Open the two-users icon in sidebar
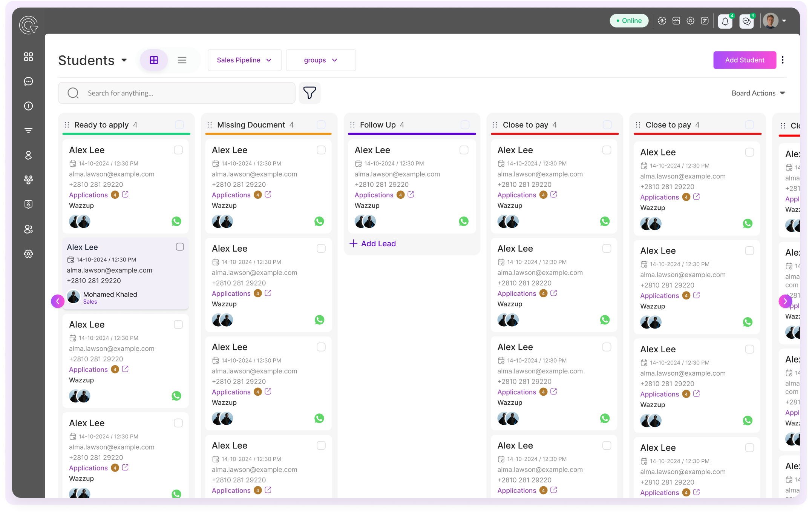This screenshot has width=812, height=516. (28, 229)
